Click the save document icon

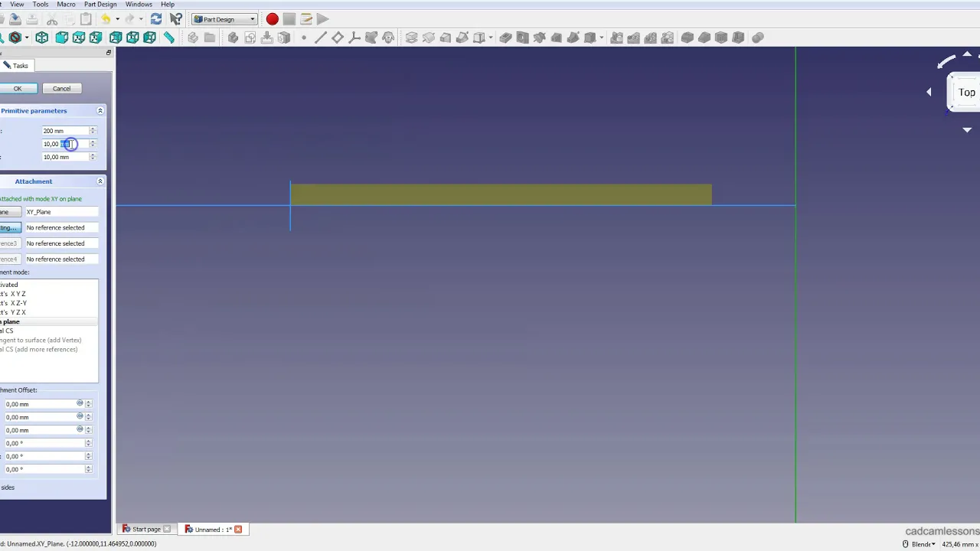(x=15, y=19)
